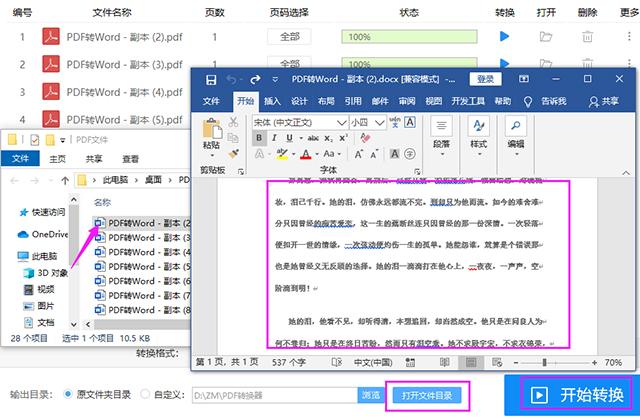Redo action in Word title bar

[x=256, y=79]
